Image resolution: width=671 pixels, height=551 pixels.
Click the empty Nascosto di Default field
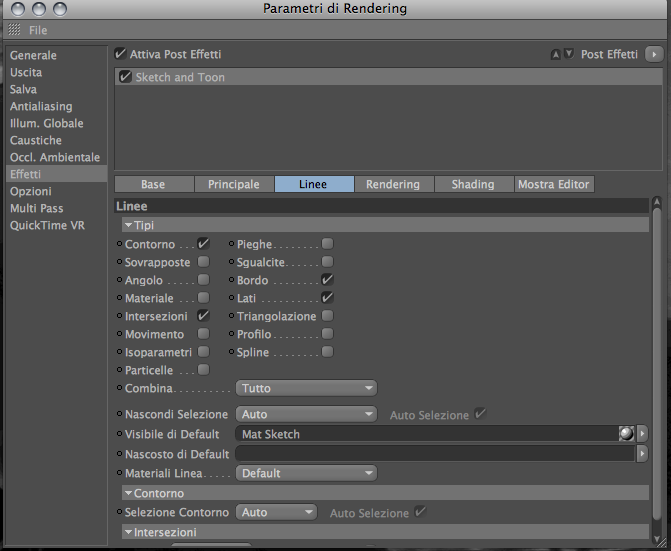435,453
